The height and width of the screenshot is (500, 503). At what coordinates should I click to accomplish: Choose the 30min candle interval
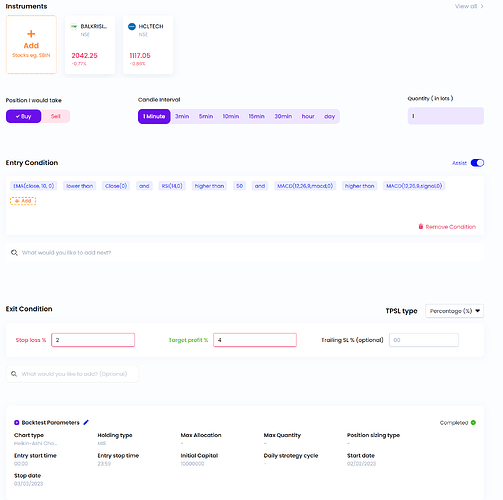283,116
